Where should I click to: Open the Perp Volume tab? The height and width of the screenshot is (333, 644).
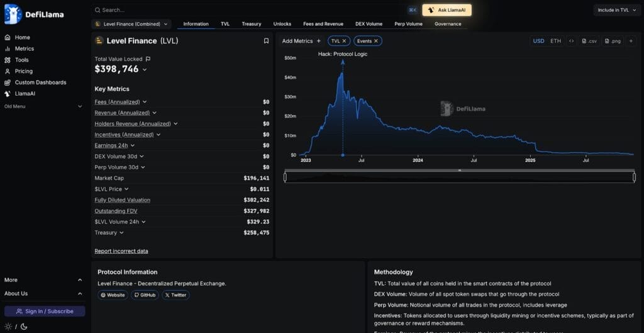[x=408, y=24]
